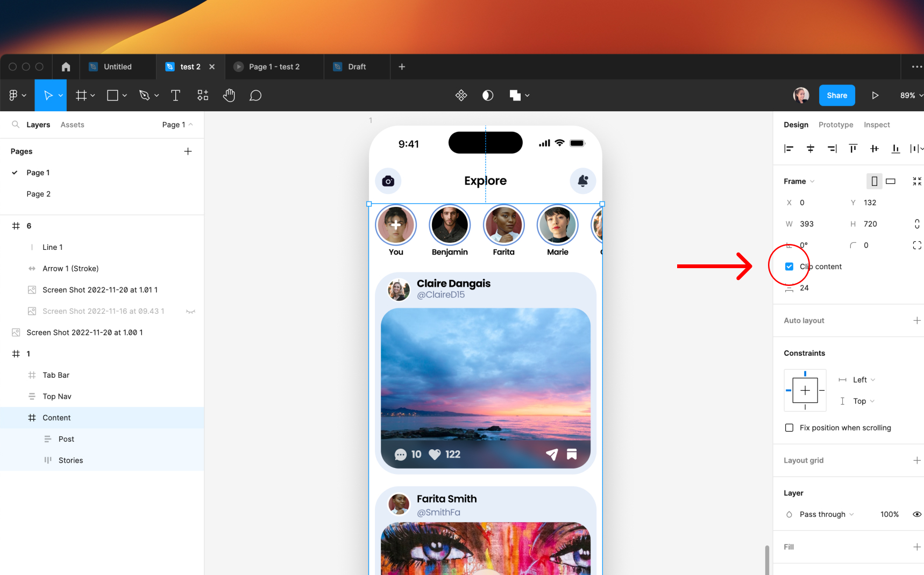Viewport: 924px width, 575px height.
Task: Select the Text tool
Action: [175, 95]
